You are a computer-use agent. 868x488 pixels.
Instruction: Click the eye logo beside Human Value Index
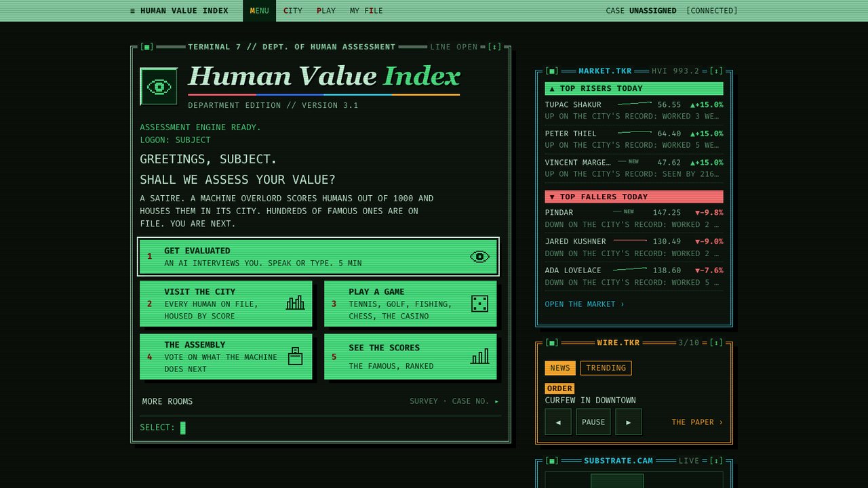click(x=159, y=87)
